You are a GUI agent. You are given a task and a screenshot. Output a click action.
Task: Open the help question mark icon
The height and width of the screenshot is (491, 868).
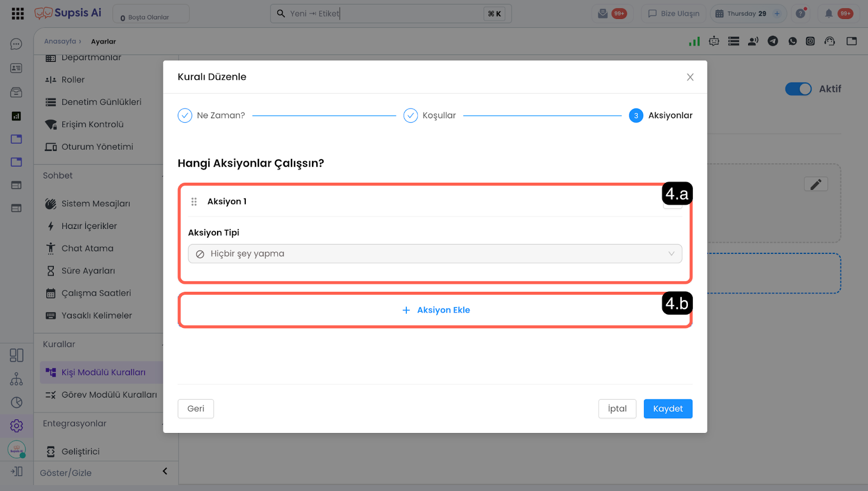(800, 14)
